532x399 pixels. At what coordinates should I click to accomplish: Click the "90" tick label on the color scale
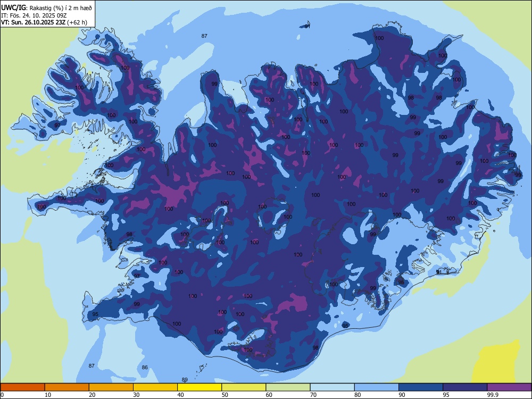pos(402,395)
